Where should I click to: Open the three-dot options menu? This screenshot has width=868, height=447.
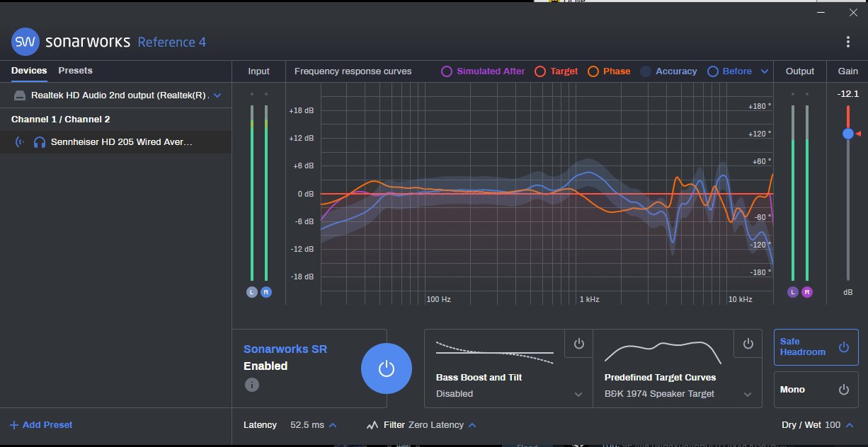tap(848, 42)
